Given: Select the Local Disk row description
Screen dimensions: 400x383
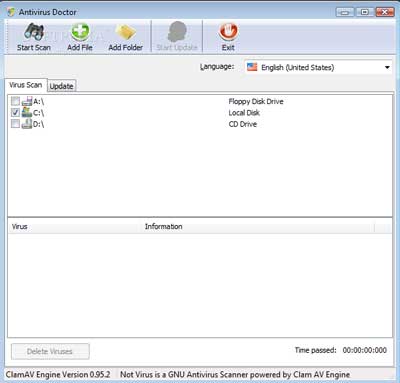Looking at the screenshot, I should coord(244,113).
